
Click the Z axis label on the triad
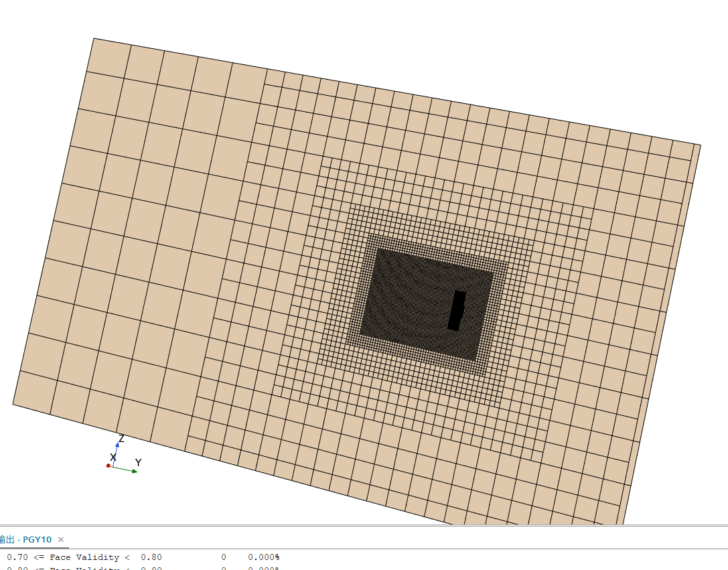122,439
